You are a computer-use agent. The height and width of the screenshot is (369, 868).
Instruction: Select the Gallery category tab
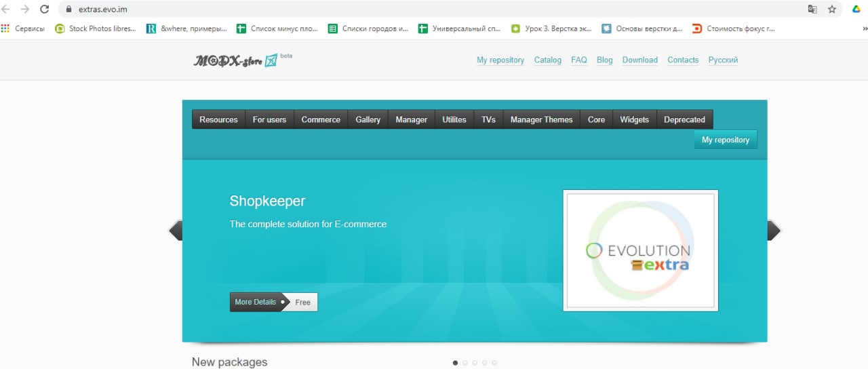pos(368,119)
